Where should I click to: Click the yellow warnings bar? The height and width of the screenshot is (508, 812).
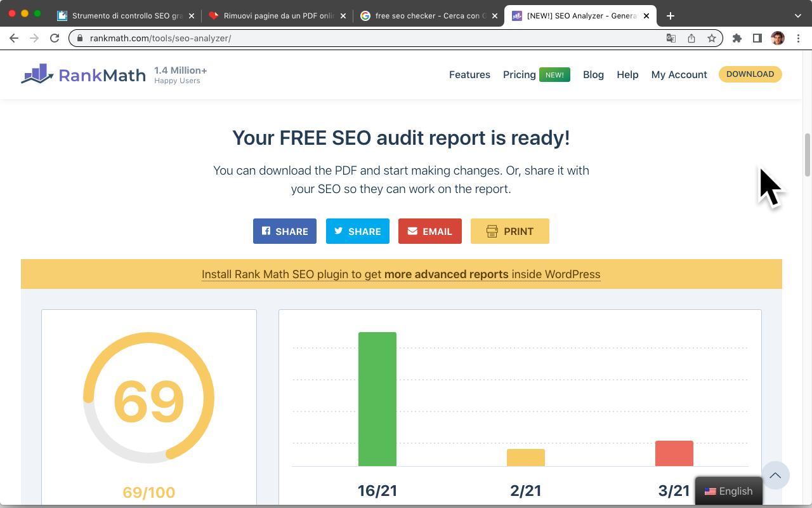tap(526, 457)
